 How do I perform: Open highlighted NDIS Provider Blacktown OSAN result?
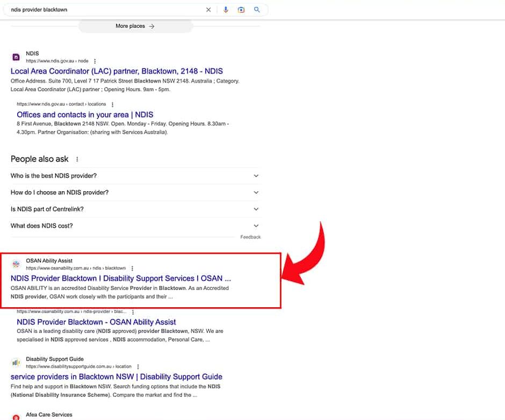pos(121,278)
